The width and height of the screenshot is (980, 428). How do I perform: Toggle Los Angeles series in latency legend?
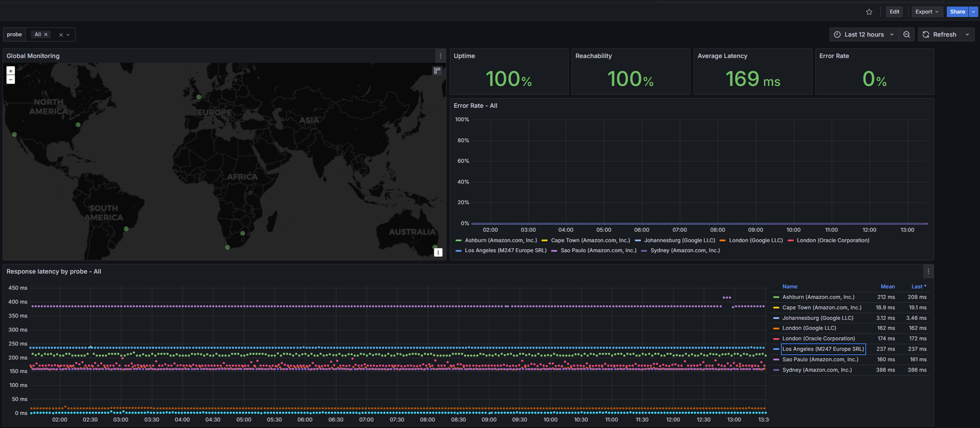(822, 349)
